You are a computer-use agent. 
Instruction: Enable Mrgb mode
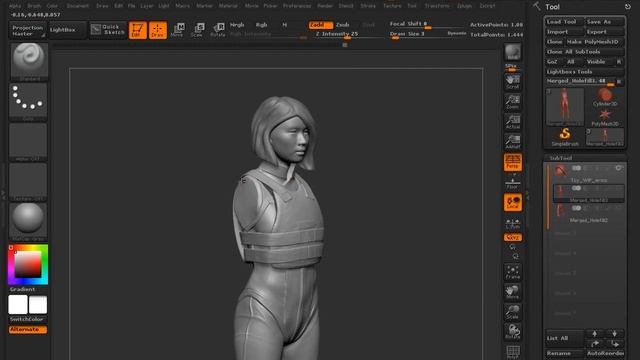click(x=237, y=25)
